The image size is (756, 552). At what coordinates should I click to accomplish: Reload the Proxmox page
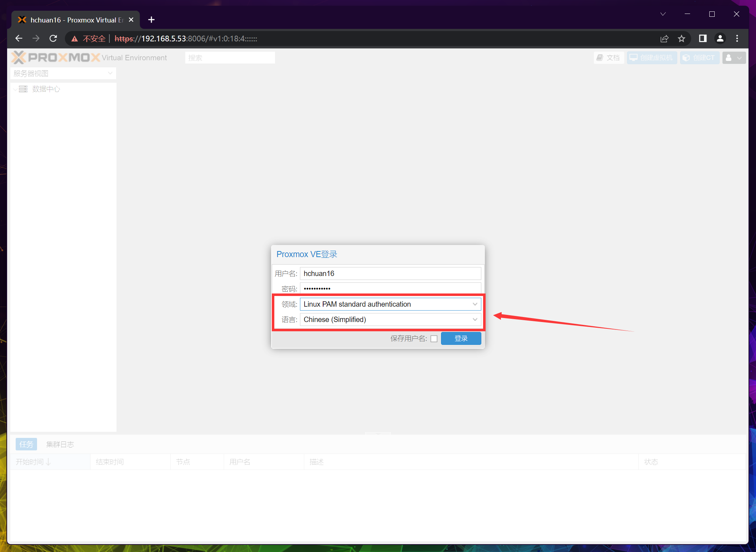(53, 39)
